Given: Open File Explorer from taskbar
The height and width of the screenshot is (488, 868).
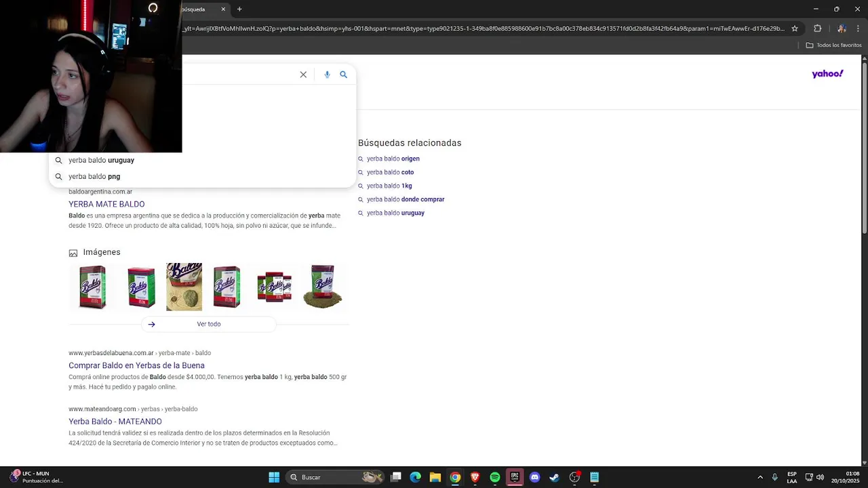Looking at the screenshot, I should (435, 477).
